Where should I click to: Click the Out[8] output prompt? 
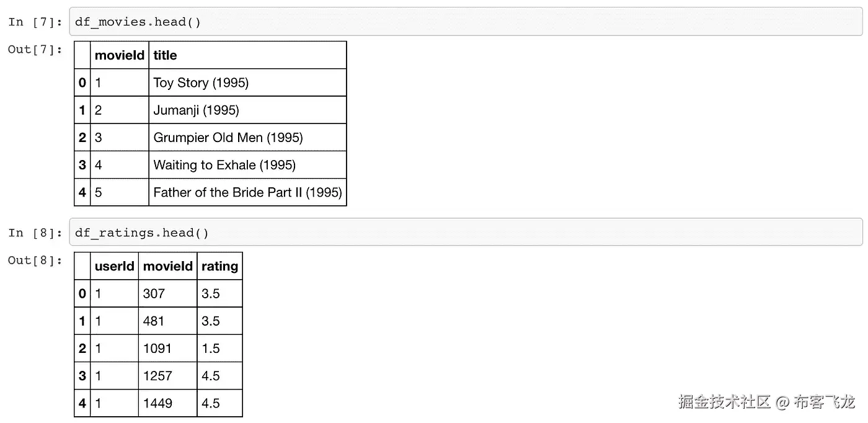35,260
